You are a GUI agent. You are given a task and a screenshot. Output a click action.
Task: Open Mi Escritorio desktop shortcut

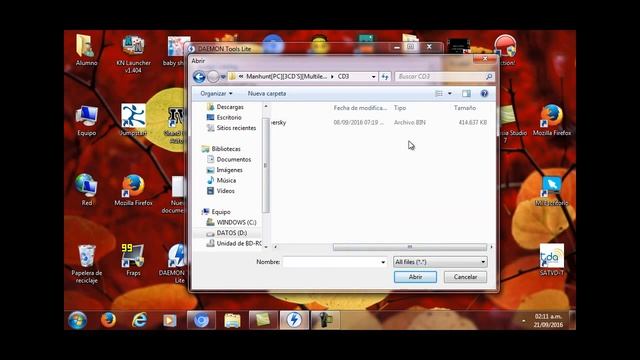(552, 191)
